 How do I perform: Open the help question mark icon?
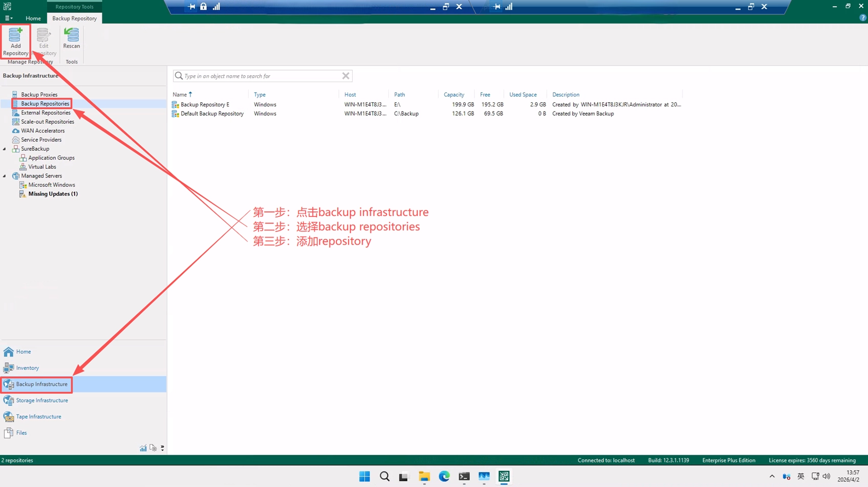[863, 18]
